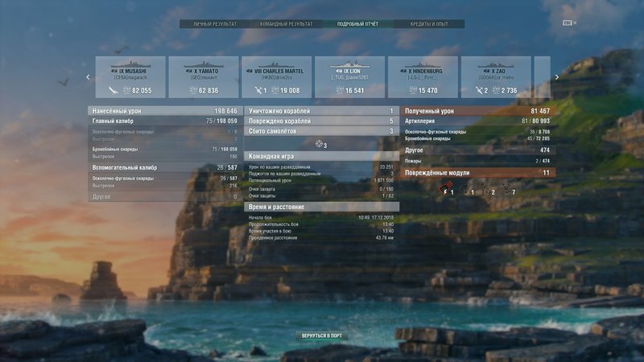The width and height of the screenshot is (644, 362).
Task: Click the Артиллерия row
Action: pyautogui.click(x=478, y=121)
